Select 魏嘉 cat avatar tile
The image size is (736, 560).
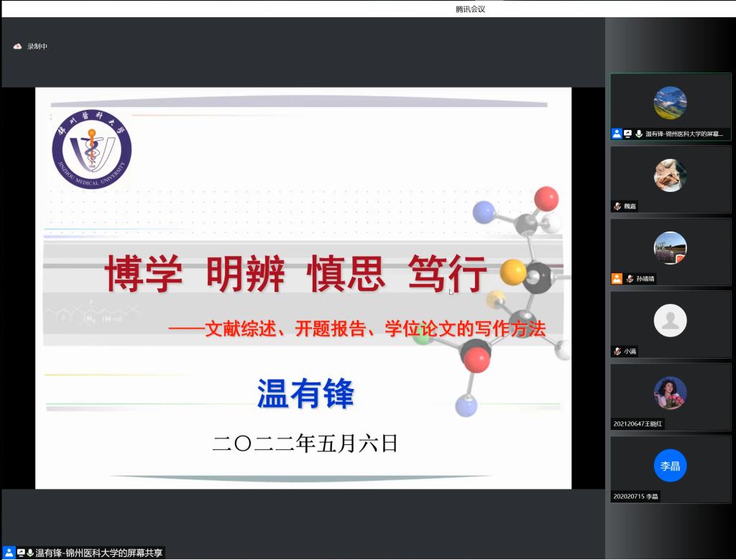(x=670, y=175)
